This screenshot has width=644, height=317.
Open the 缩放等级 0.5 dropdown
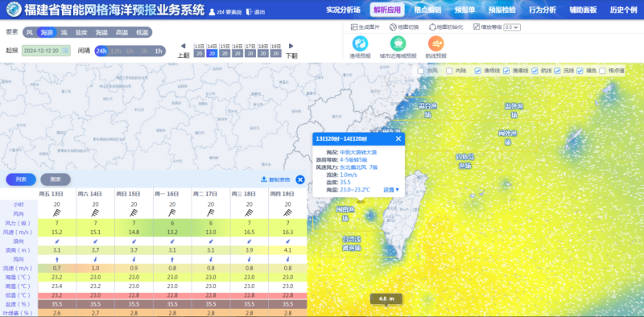click(512, 27)
